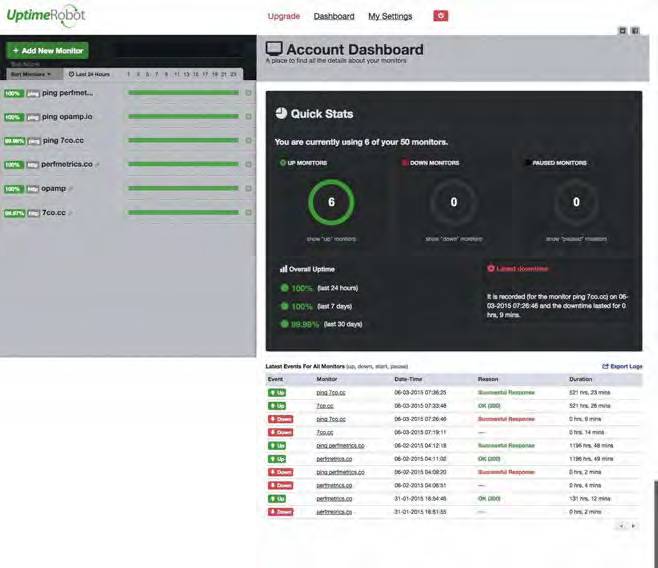This screenshot has height=568, width=658.
Task: Open 7co.cc link in 07:33:48 event row
Action: tap(325, 406)
